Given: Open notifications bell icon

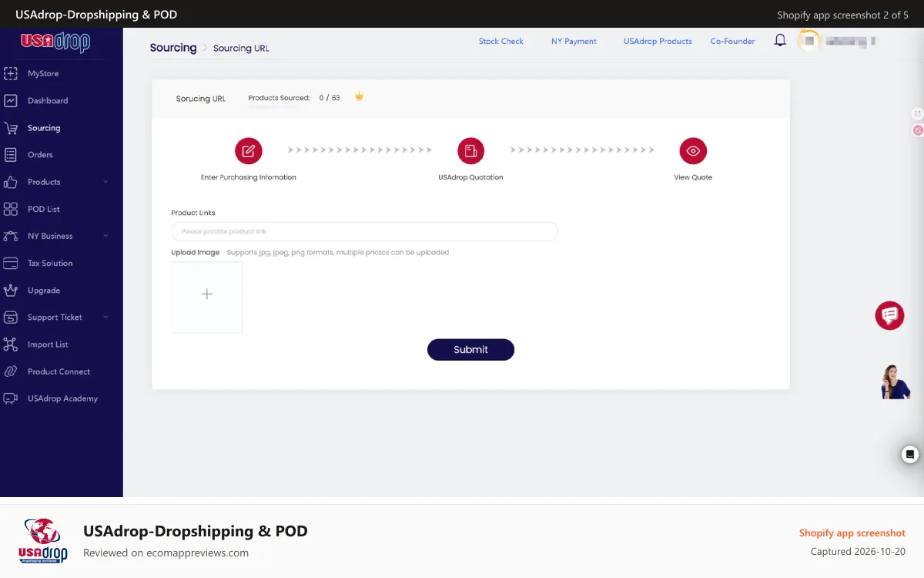Looking at the screenshot, I should click(780, 41).
